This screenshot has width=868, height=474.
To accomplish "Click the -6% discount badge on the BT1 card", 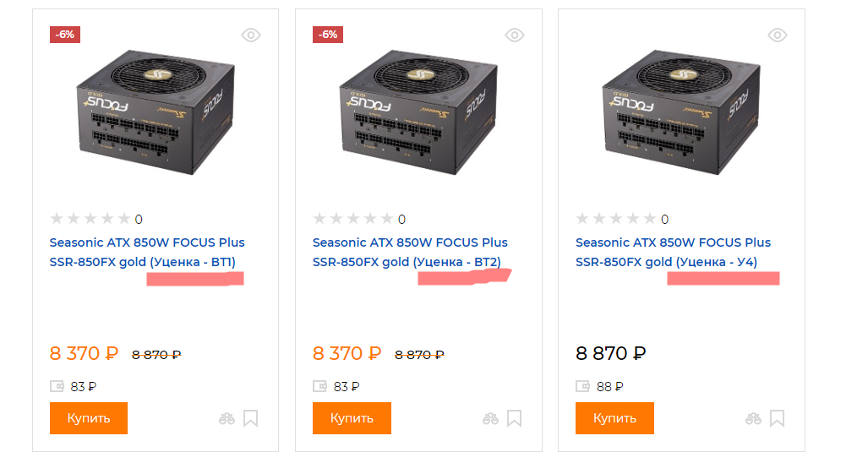I will point(65,35).
